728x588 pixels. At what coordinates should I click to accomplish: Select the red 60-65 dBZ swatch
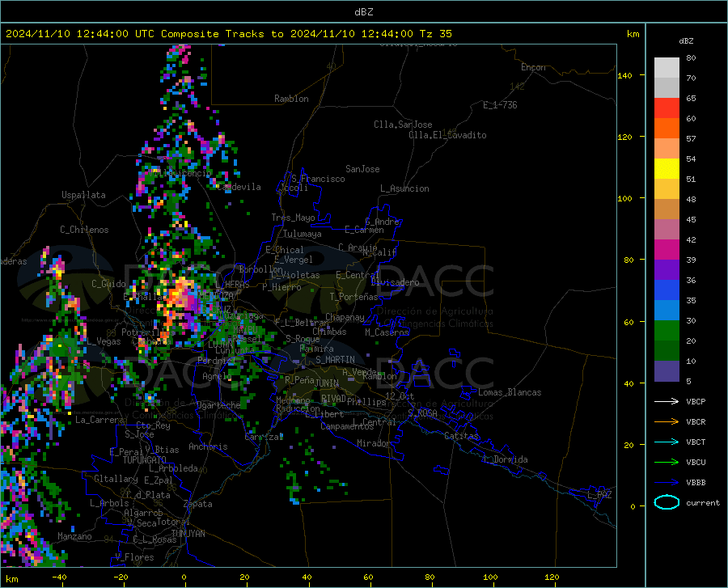click(x=667, y=108)
